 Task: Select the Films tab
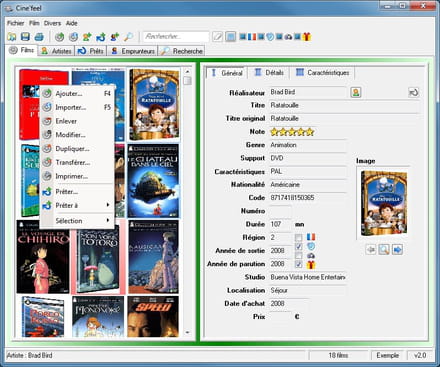pyautogui.click(x=22, y=50)
